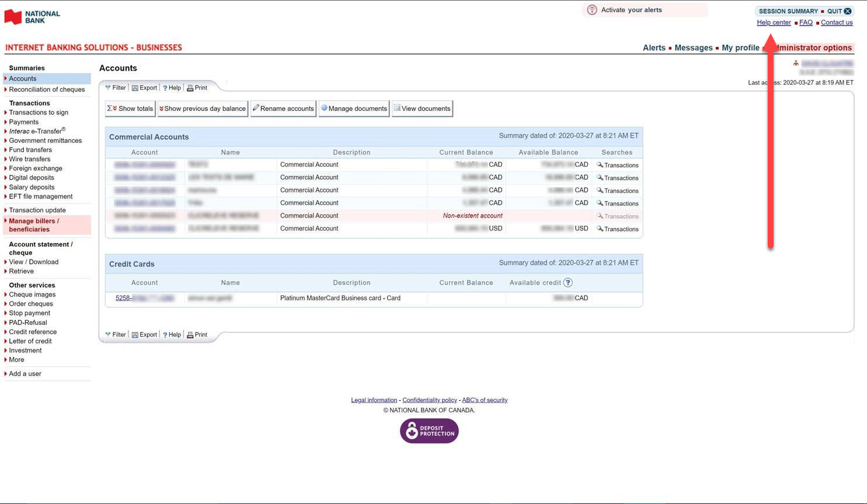Screen dimensions: 867x504
Task: Open the Messages menu
Action: coord(694,48)
